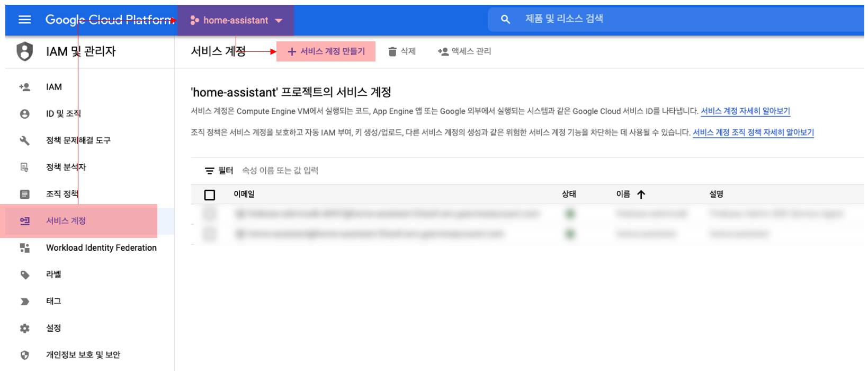Click the Google Cloud Platform logo
Screen dimensions: 868x371
110,20
